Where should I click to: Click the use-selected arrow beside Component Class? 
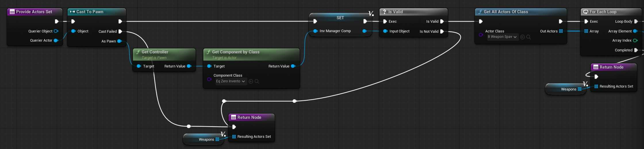pyautogui.click(x=251, y=82)
